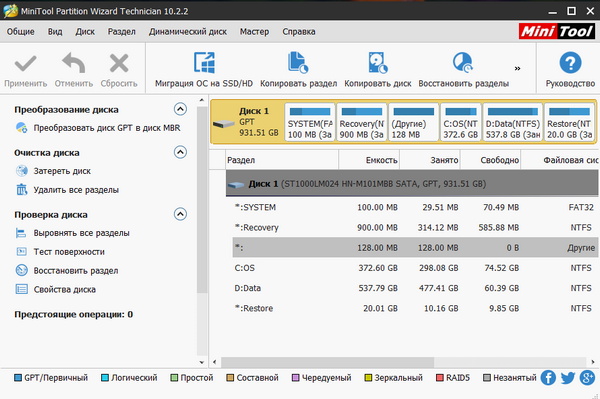Select the *:SYSTEM partition row
Viewport: 600px width, 399px height.
coord(415,207)
